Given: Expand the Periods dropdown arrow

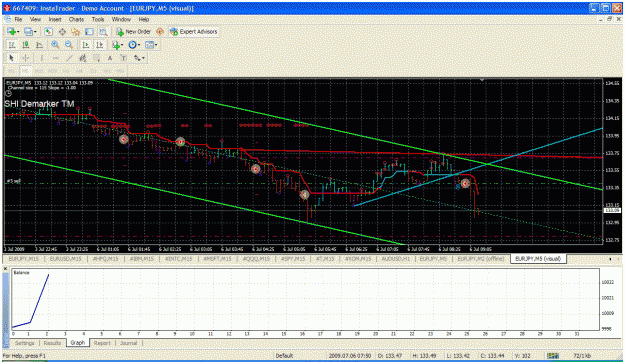Looking at the screenshot, I should pyautogui.click(x=139, y=45).
